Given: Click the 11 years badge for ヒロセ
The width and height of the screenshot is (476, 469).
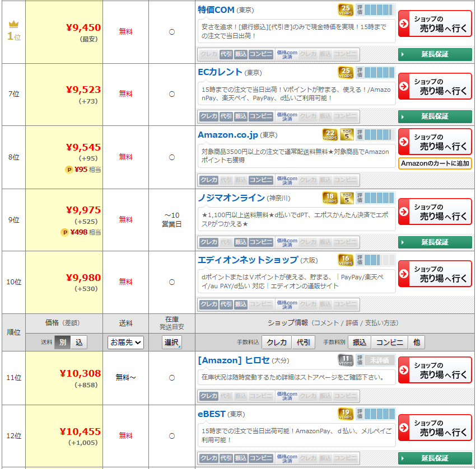Looking at the screenshot, I should 346,360.
